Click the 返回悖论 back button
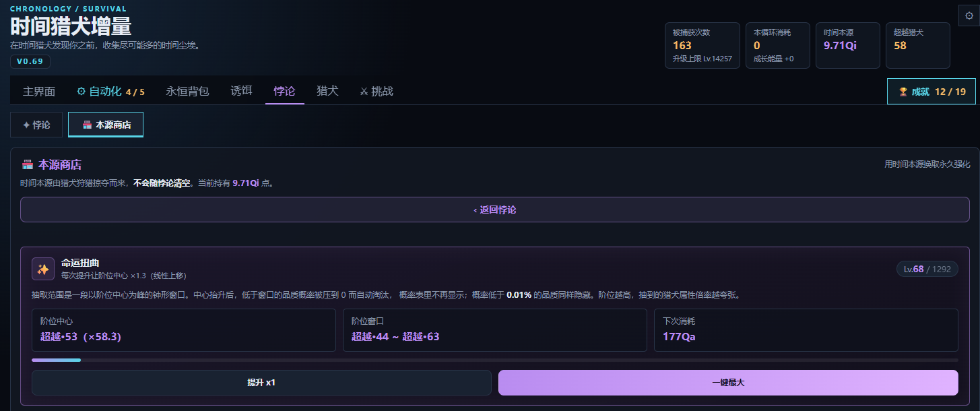 (x=495, y=210)
